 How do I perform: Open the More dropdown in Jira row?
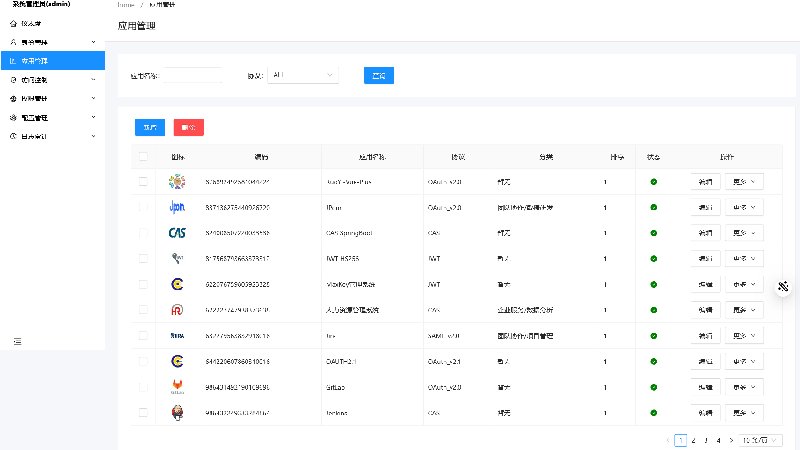tap(744, 336)
